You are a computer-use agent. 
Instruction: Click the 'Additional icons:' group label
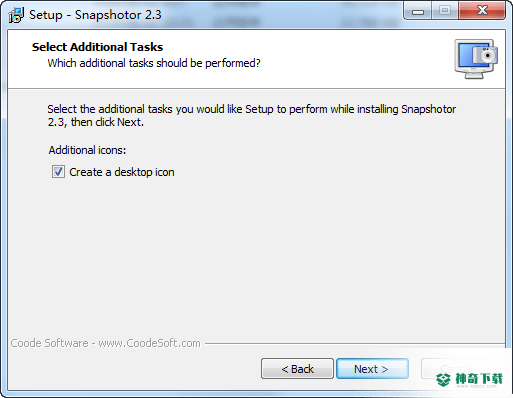click(x=87, y=150)
